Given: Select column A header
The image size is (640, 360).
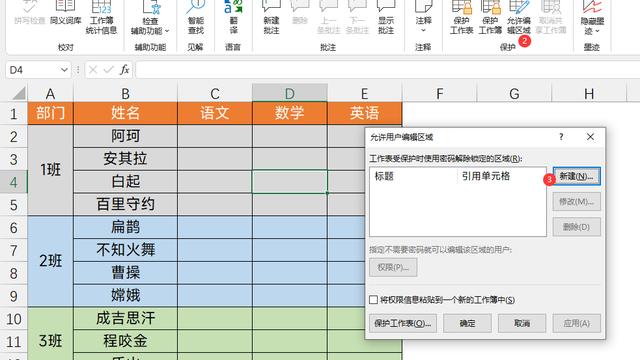Looking at the screenshot, I should (50, 93).
